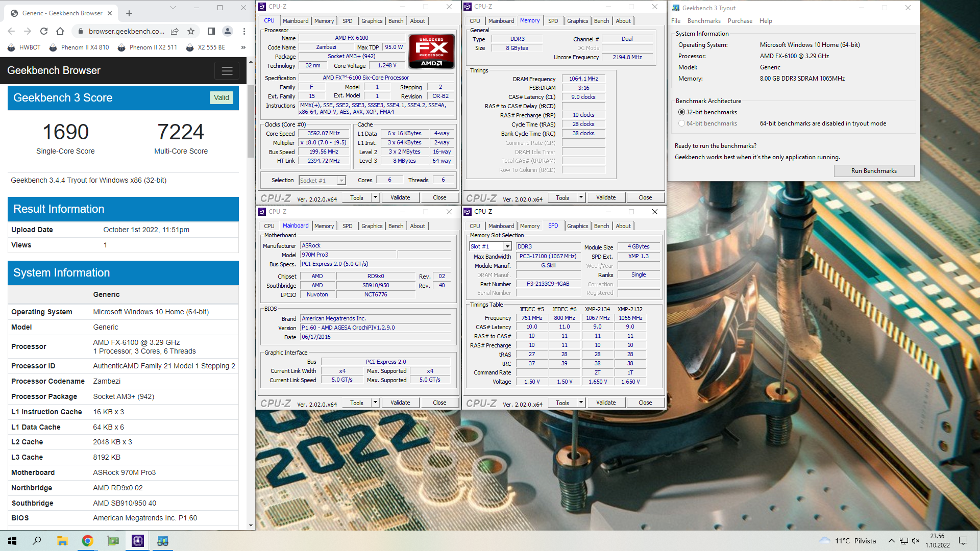
Task: Click Validate in the SPD tab window
Action: (x=606, y=403)
